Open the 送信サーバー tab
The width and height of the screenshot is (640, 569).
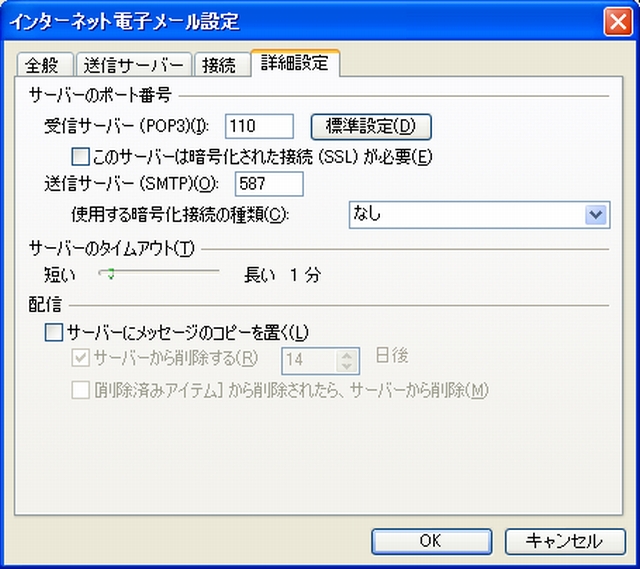133,65
